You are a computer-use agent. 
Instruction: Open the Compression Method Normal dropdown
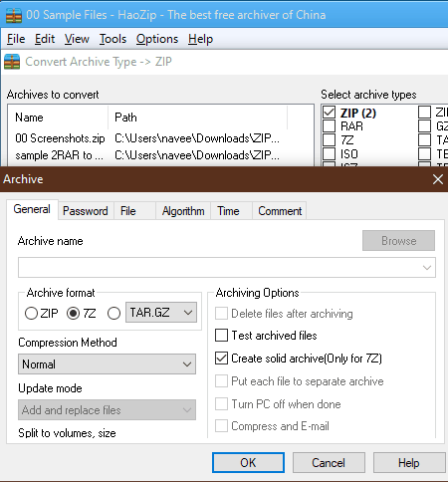point(107,364)
